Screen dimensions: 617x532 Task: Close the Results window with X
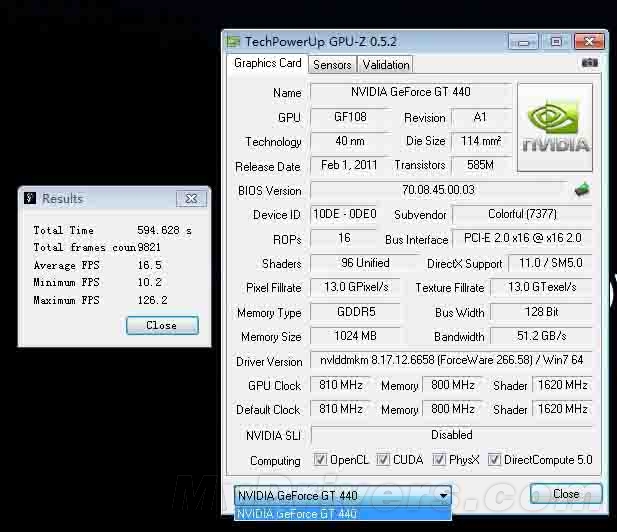coord(191,198)
